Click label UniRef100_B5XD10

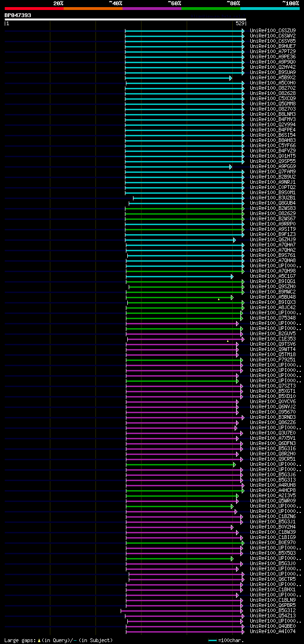click(x=273, y=396)
